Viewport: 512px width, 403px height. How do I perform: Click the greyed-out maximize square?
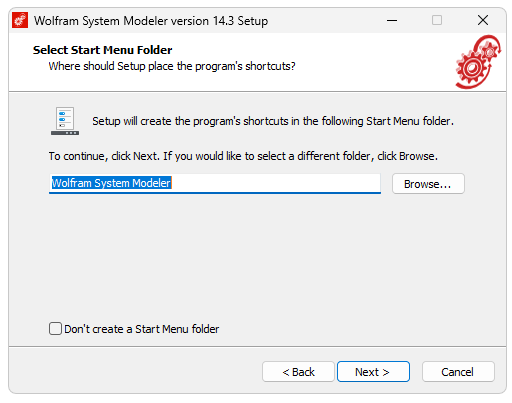(x=437, y=20)
